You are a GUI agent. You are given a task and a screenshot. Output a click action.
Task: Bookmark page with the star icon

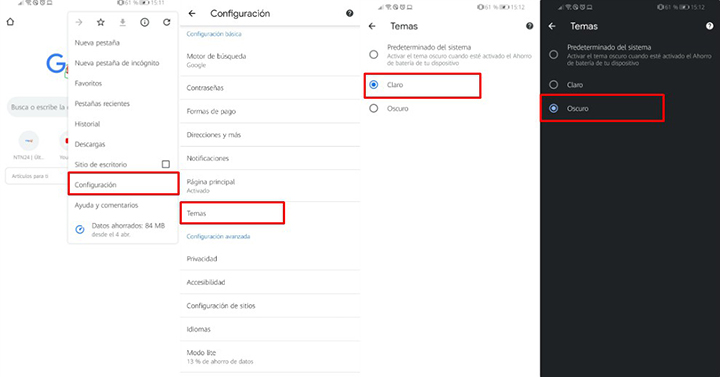pyautogui.click(x=101, y=22)
